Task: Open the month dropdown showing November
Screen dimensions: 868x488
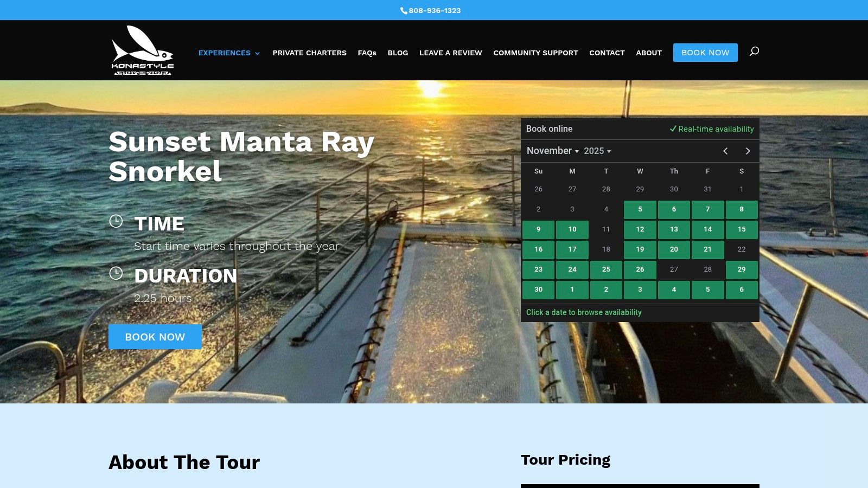Action: coord(552,151)
